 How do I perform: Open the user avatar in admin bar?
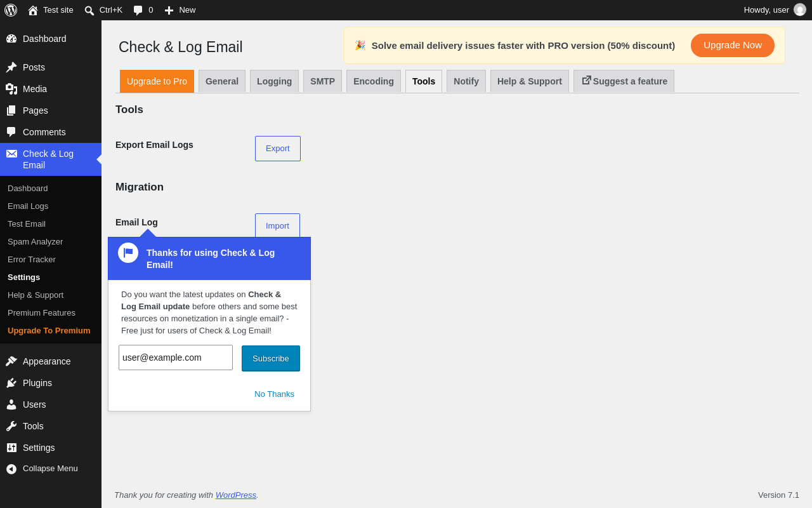point(800,10)
